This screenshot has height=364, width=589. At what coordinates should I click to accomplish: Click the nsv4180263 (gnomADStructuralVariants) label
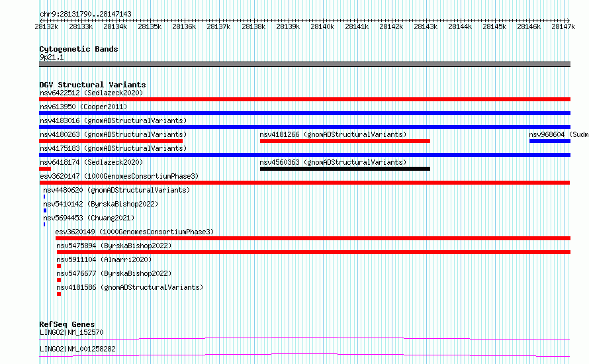pyautogui.click(x=113, y=134)
